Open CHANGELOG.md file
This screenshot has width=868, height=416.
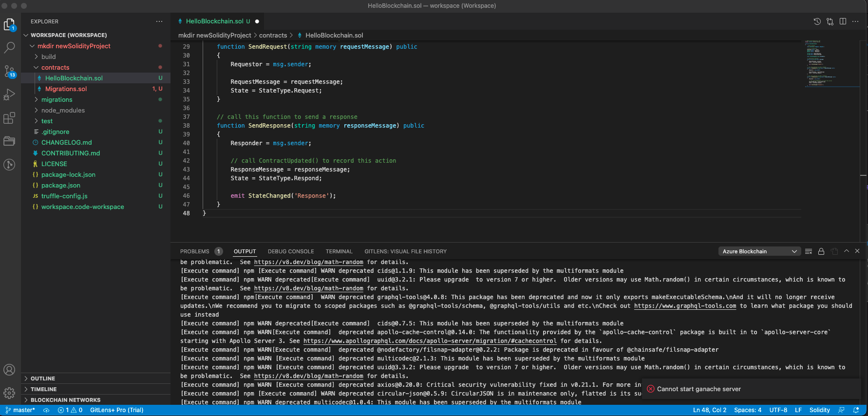point(96,142)
